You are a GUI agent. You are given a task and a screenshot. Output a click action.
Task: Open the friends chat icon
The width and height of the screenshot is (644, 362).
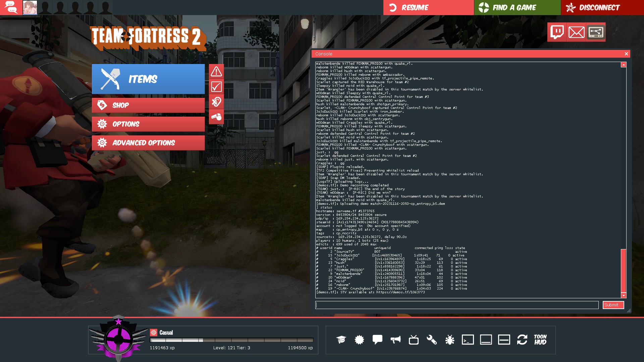11,7
